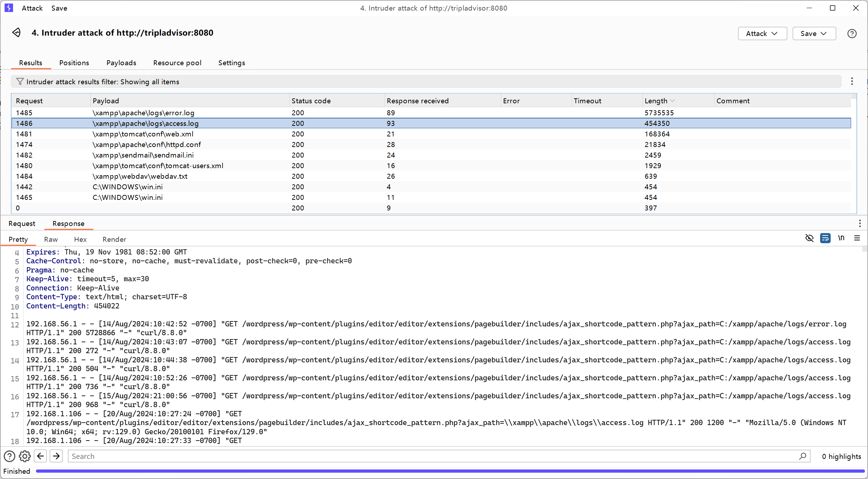Click the attack progress bar

[450, 471]
